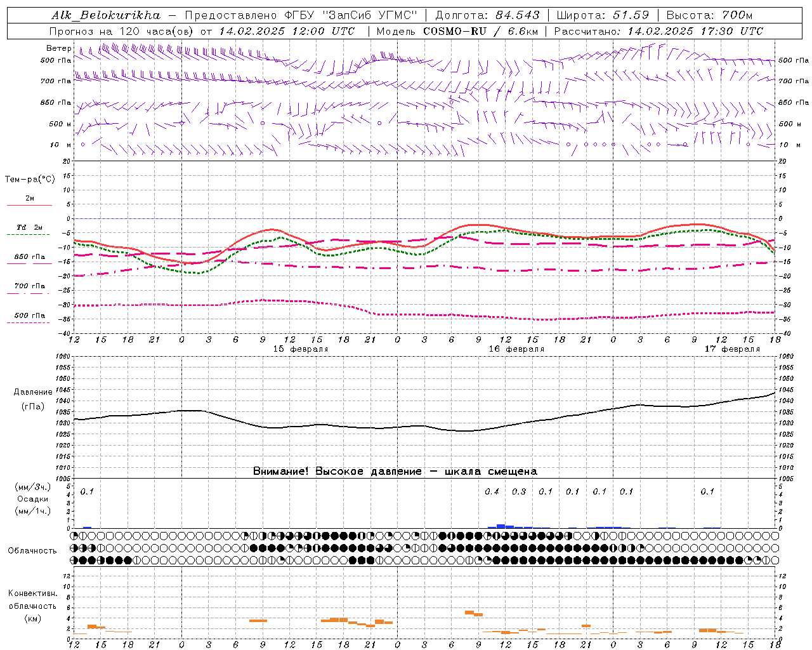Select the 'Высота: 700м' elevation text
Image resolution: width=812 pixels, height=650 pixels.
coord(710,15)
